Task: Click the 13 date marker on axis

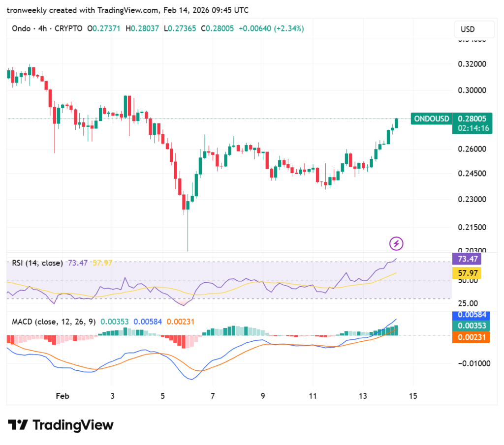Action: coord(363,396)
